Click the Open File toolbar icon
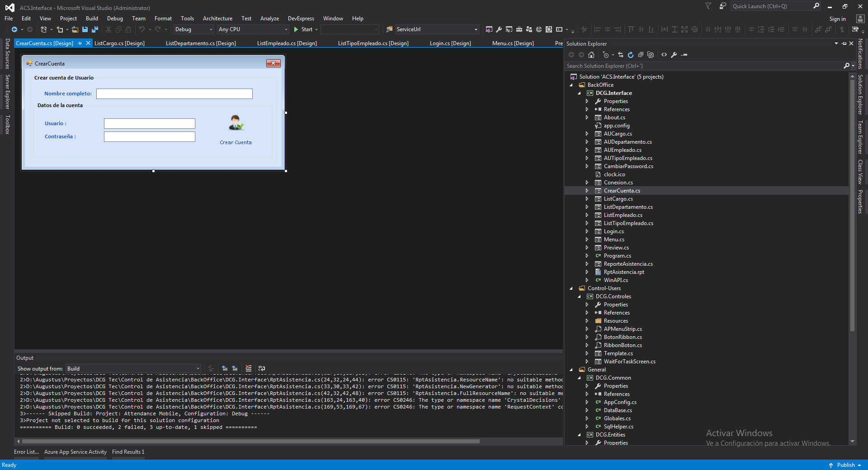 tap(75, 29)
